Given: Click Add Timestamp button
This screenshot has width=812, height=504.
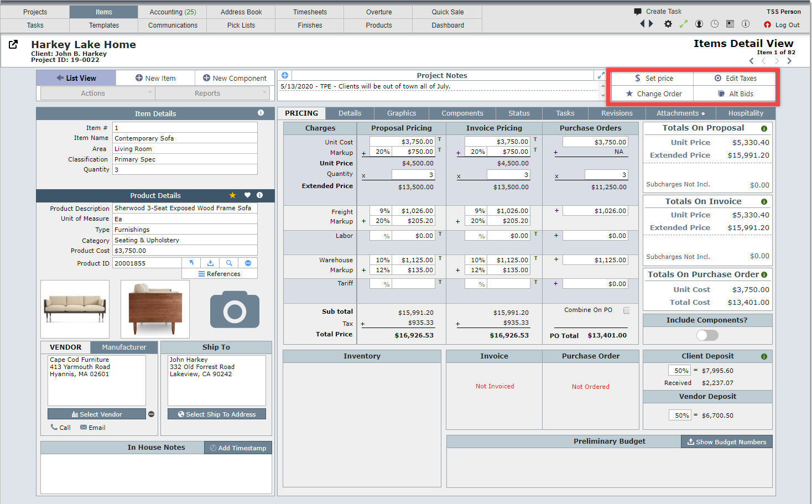Looking at the screenshot, I should click(x=238, y=448).
